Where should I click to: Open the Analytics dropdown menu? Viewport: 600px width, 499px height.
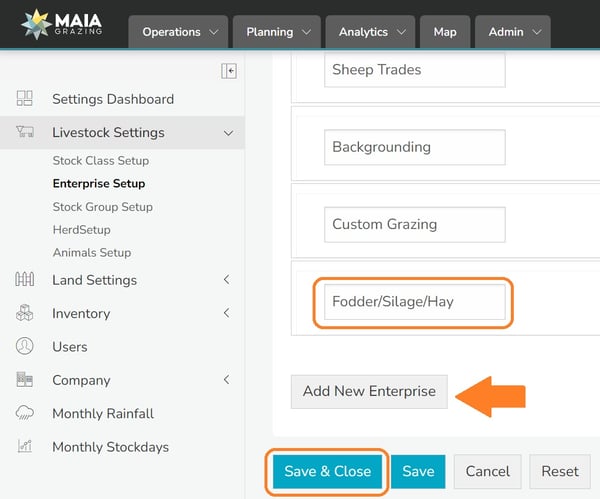(x=370, y=32)
